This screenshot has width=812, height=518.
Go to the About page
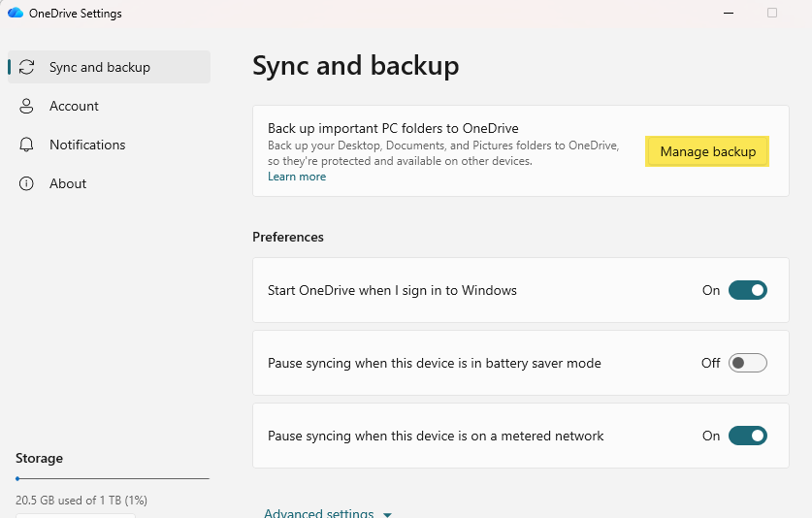pyautogui.click(x=68, y=183)
